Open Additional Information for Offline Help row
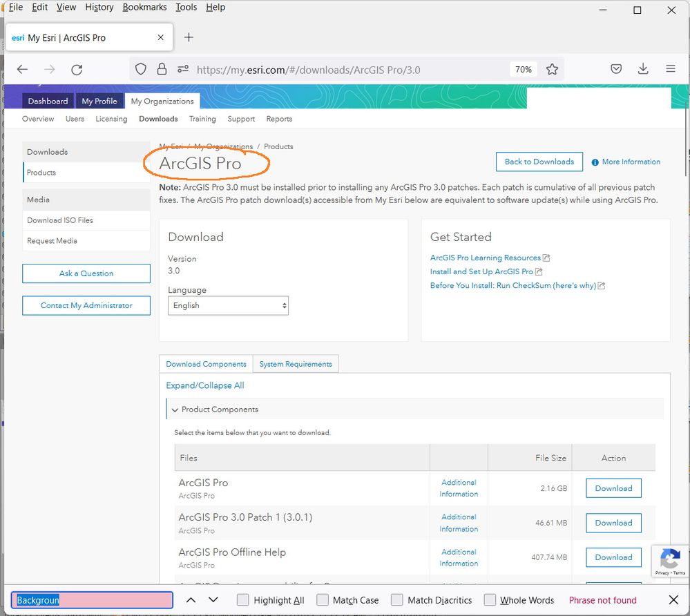Viewport: 690px width, 616px height. [459, 557]
